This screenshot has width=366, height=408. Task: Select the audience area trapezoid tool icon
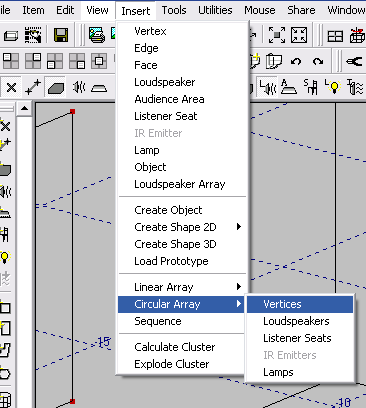click(99, 88)
